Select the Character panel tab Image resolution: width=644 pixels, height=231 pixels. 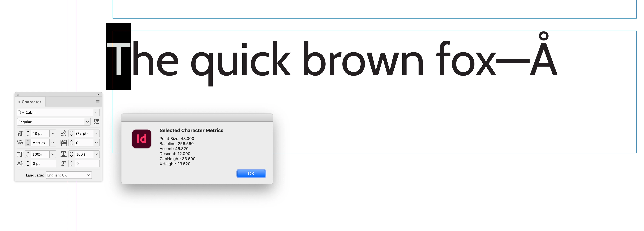pos(30,102)
